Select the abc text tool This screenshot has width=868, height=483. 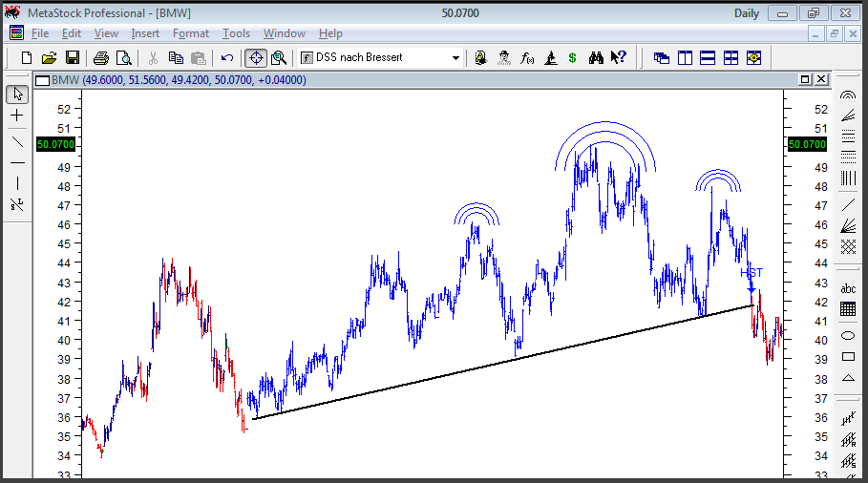[848, 289]
